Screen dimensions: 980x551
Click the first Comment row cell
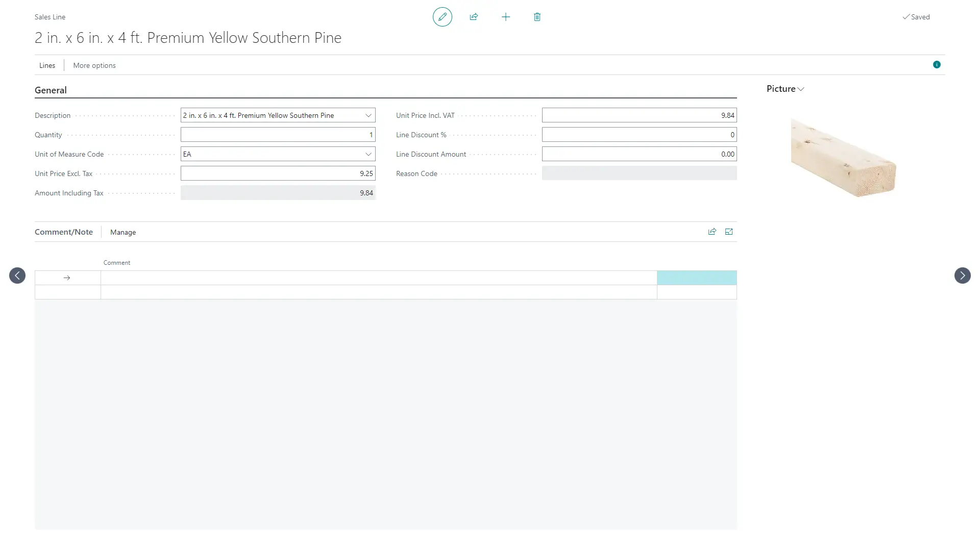click(378, 278)
